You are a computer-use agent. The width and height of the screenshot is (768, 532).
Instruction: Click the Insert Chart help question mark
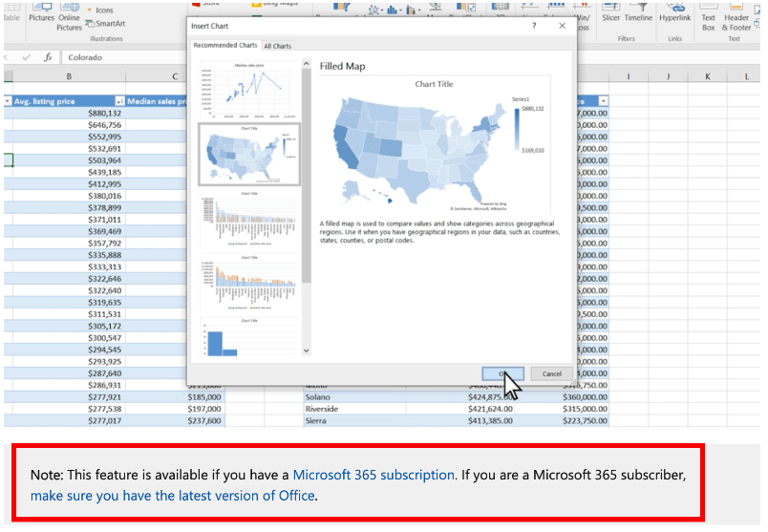[x=534, y=26]
